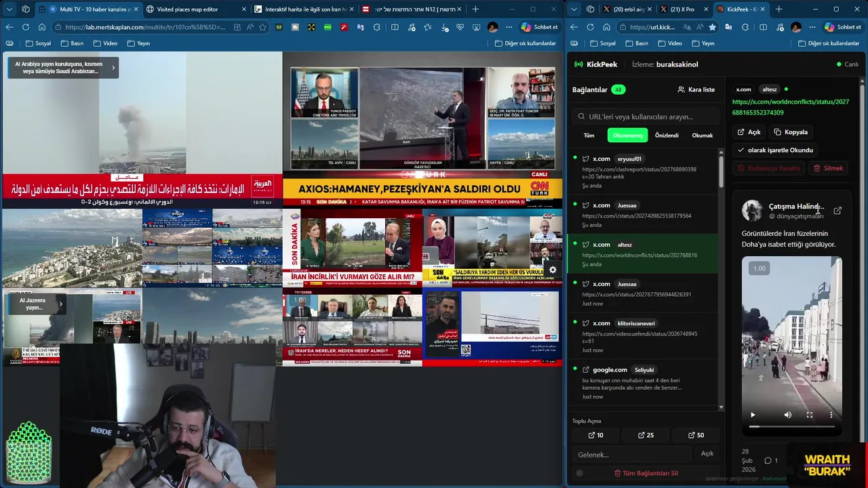Delete all links with Tüm Bağlantıları Sil

click(646, 473)
